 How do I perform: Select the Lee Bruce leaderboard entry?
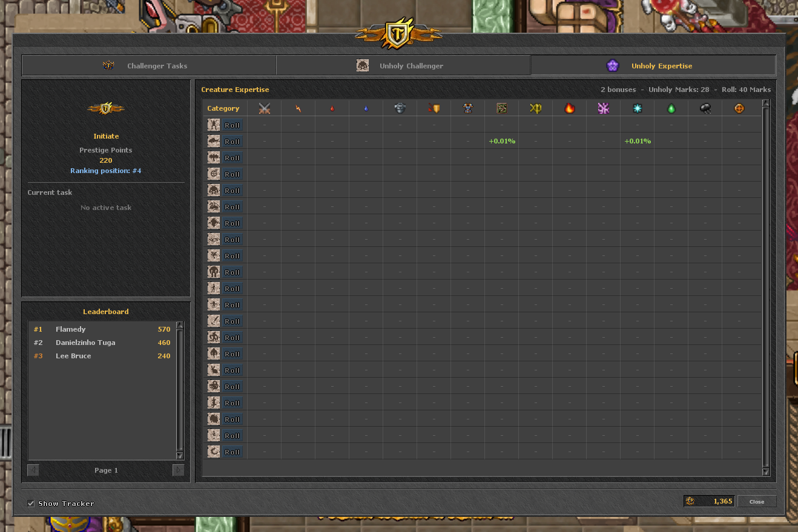102,356
